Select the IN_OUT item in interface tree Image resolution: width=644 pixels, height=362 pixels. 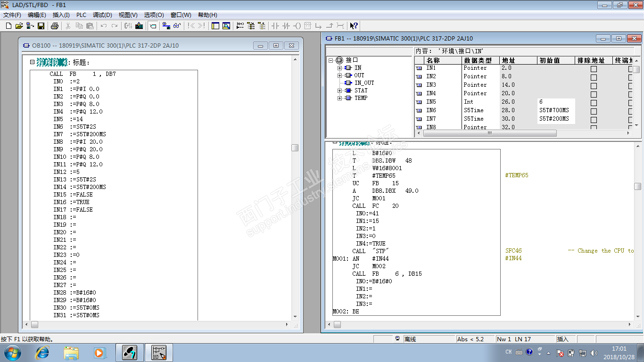[364, 83]
